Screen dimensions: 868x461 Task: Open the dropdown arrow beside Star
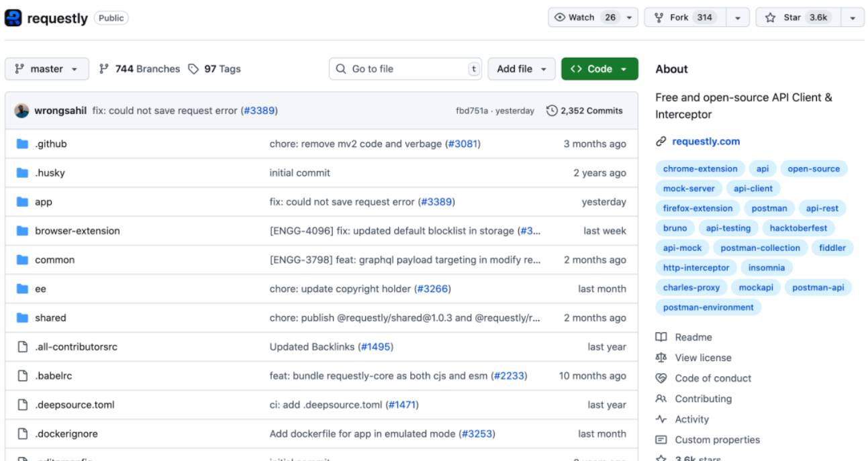(853, 17)
